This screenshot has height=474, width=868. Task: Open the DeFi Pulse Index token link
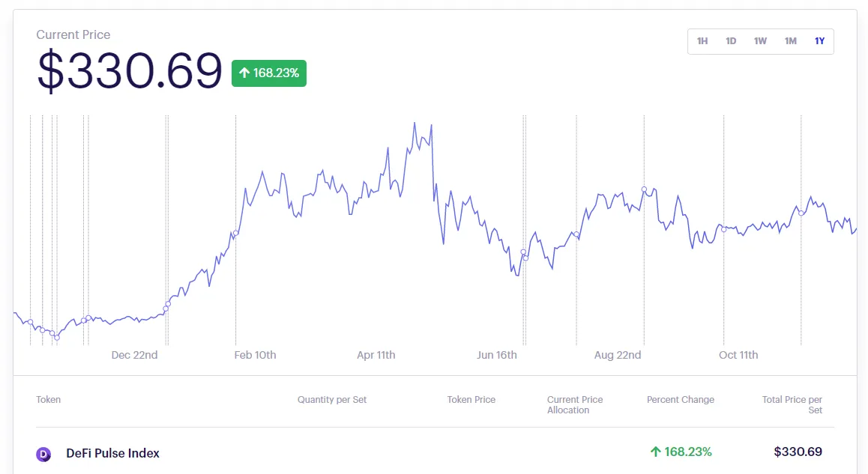(112, 453)
